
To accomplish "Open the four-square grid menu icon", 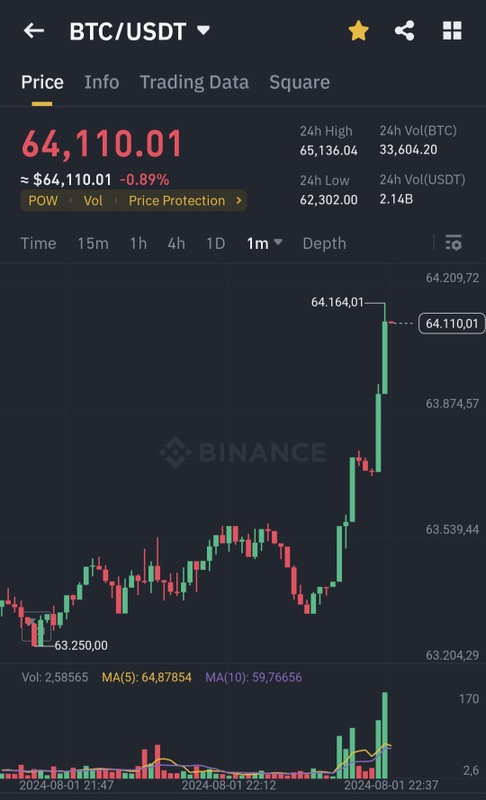I will 452,31.
